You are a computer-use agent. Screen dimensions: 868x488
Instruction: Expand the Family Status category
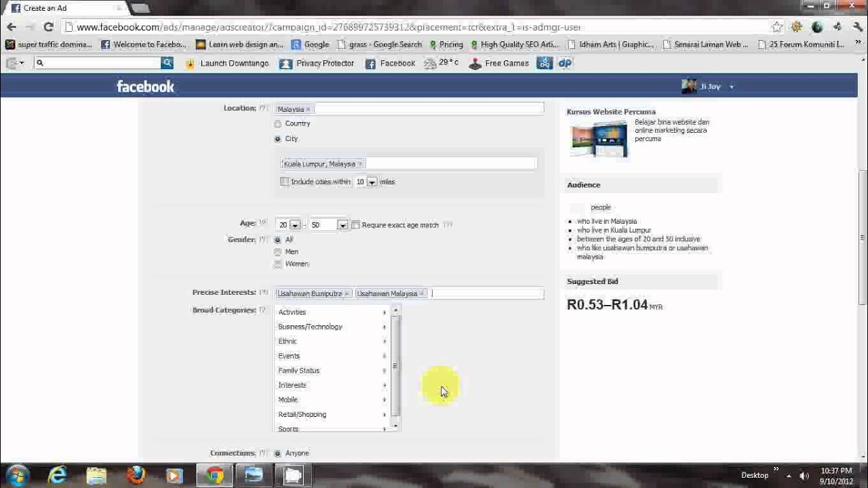[332, 371]
